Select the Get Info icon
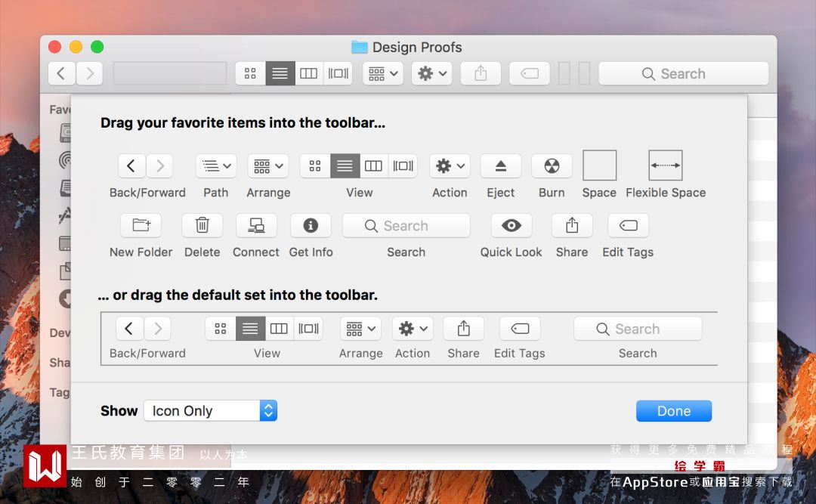 pyautogui.click(x=311, y=225)
